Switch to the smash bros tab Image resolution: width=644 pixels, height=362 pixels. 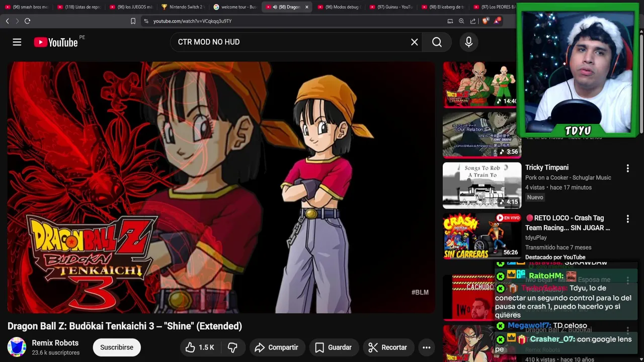[27, 7]
